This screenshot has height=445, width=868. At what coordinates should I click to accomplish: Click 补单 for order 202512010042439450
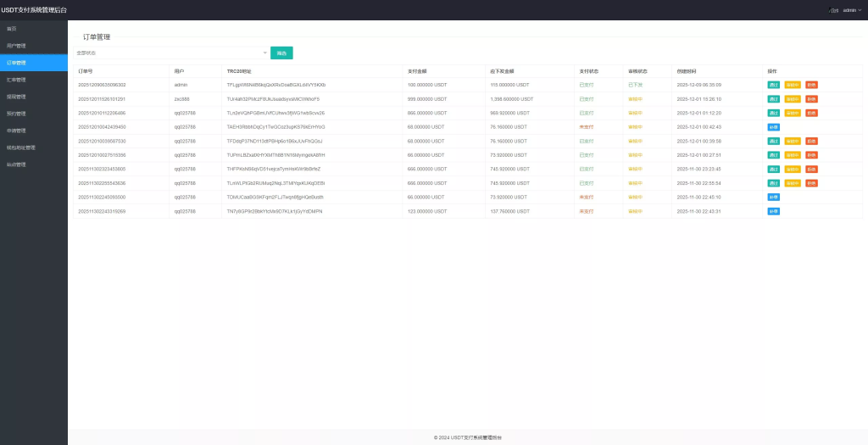[x=773, y=127]
